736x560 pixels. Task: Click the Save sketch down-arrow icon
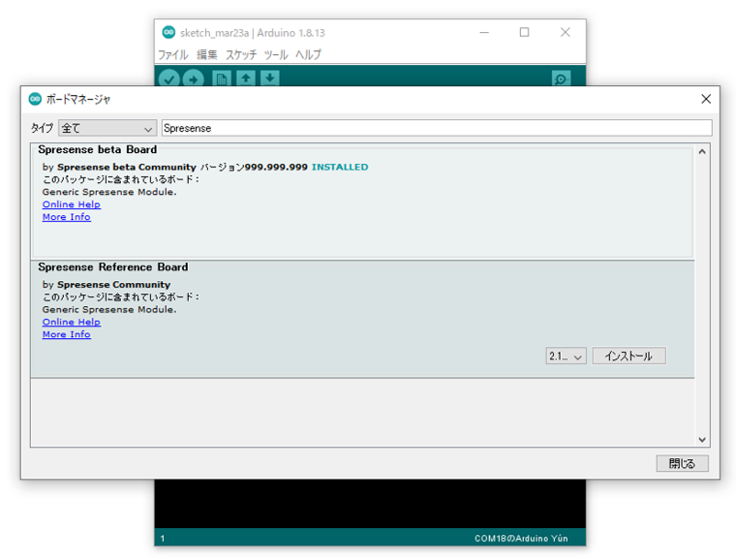click(x=269, y=78)
